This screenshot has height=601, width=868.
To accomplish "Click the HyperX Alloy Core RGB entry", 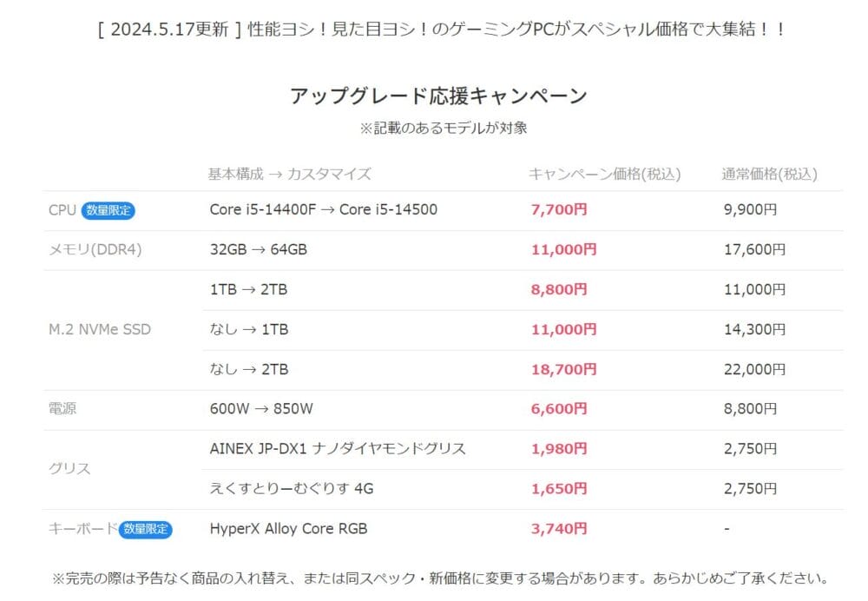I will (x=288, y=529).
